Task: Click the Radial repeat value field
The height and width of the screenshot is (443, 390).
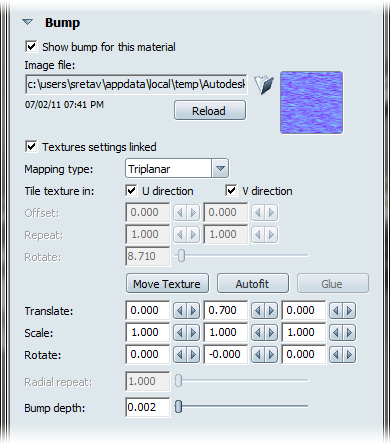Action: coord(147,381)
